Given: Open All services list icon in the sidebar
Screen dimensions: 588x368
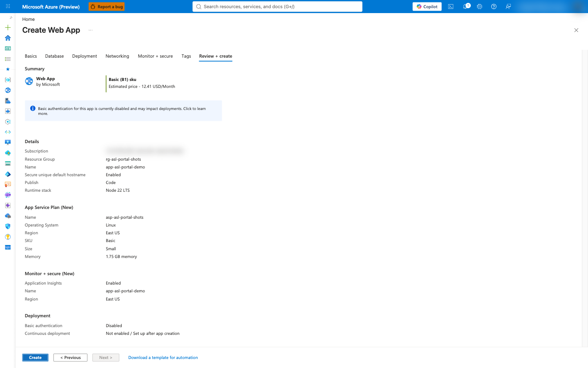Looking at the screenshot, I should click(x=8, y=59).
